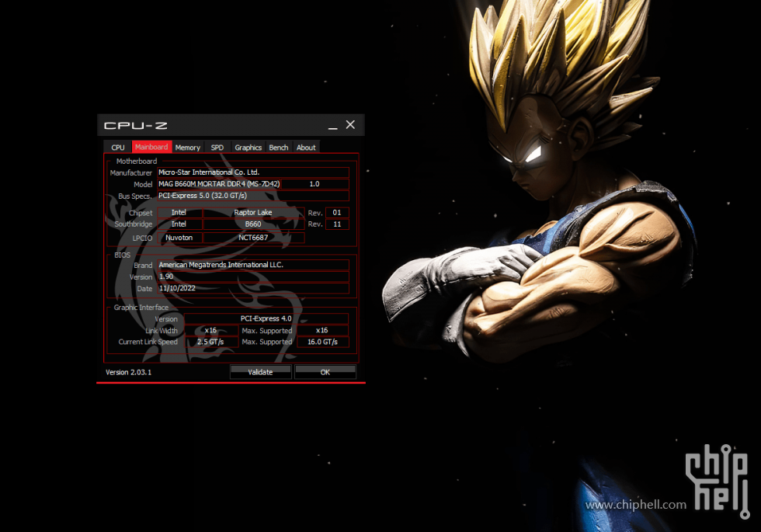
Task: Select the current link speed 2.5 GT/s
Action: (x=210, y=342)
